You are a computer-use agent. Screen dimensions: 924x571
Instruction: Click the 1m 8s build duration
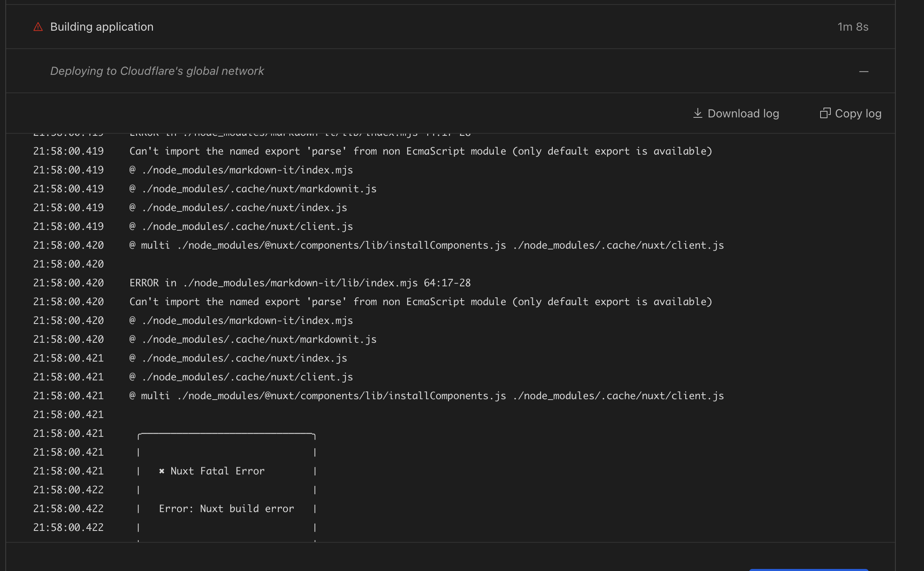tap(853, 27)
